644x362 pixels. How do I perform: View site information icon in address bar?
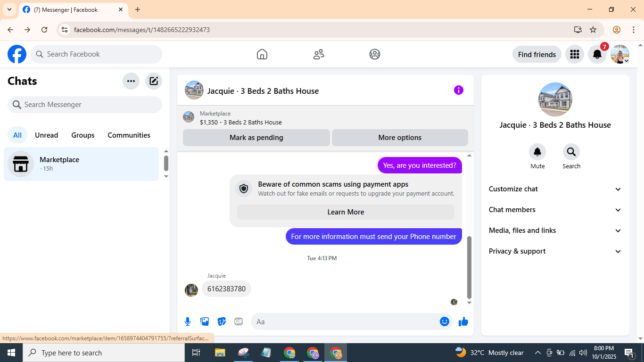pos(65,30)
